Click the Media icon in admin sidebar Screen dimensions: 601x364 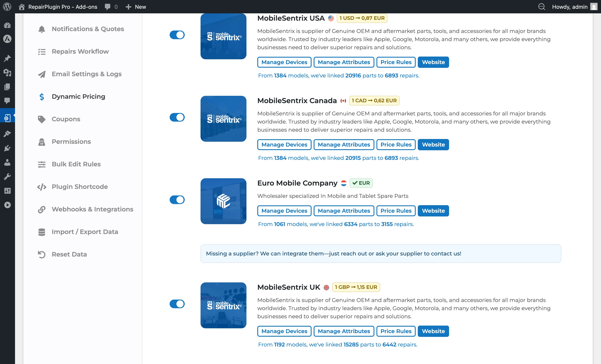coord(7,72)
